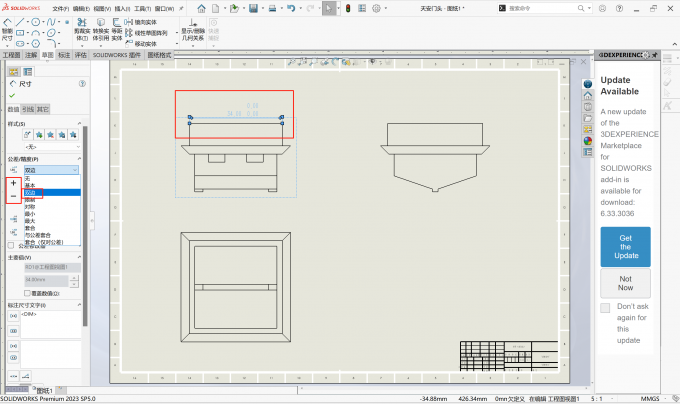
Task: Click Offset Entities (等距实体) tool
Action: coord(117,29)
